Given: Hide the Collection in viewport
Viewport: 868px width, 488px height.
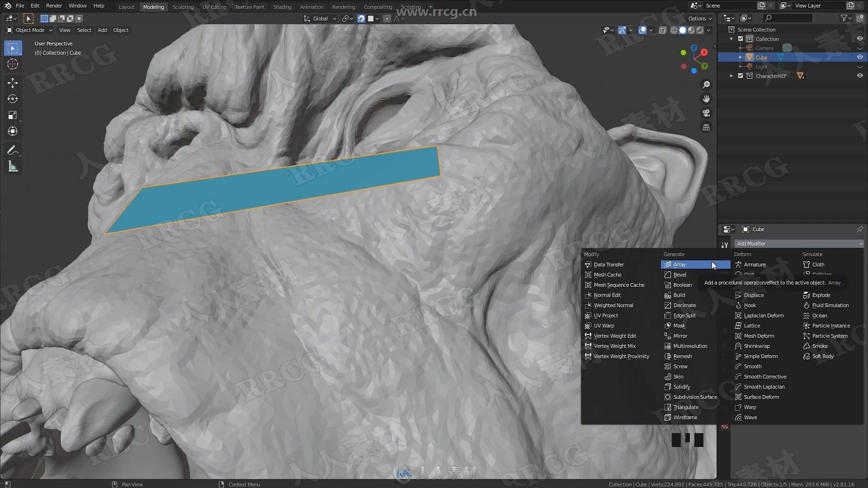Looking at the screenshot, I should [x=859, y=39].
